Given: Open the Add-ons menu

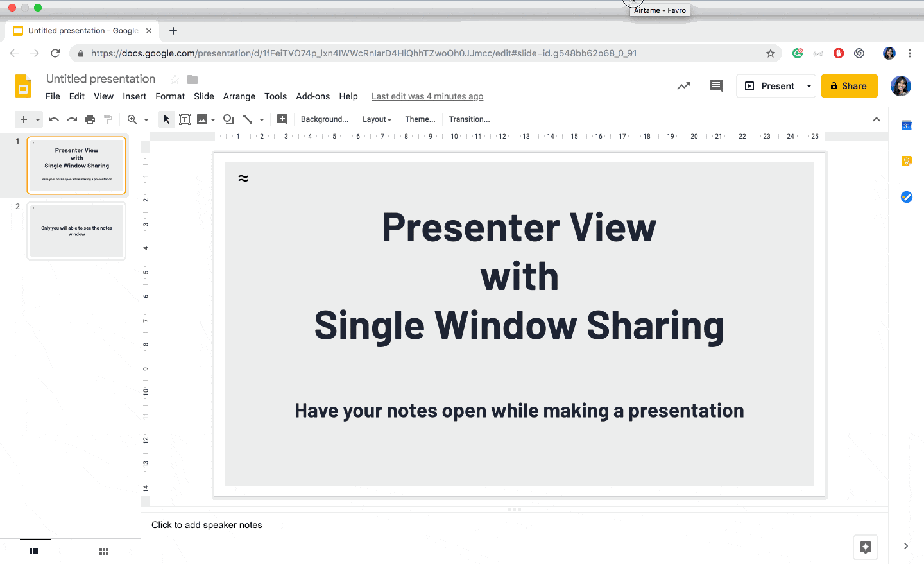Looking at the screenshot, I should (313, 96).
